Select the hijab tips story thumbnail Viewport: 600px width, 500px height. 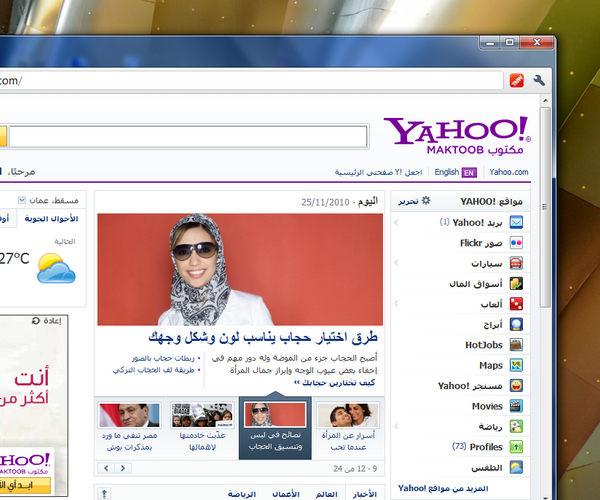(x=275, y=414)
